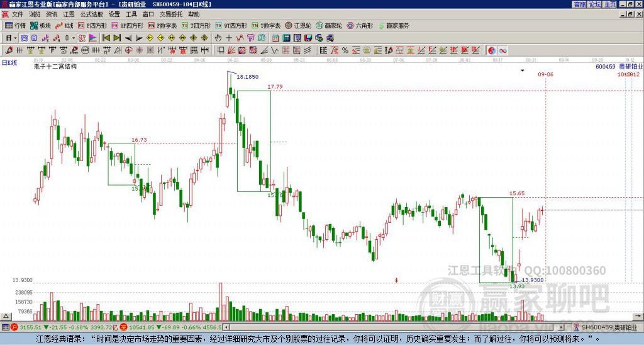This screenshot has height=345, width=644.
Task: Select the hand pan tool
Action: (218, 38)
